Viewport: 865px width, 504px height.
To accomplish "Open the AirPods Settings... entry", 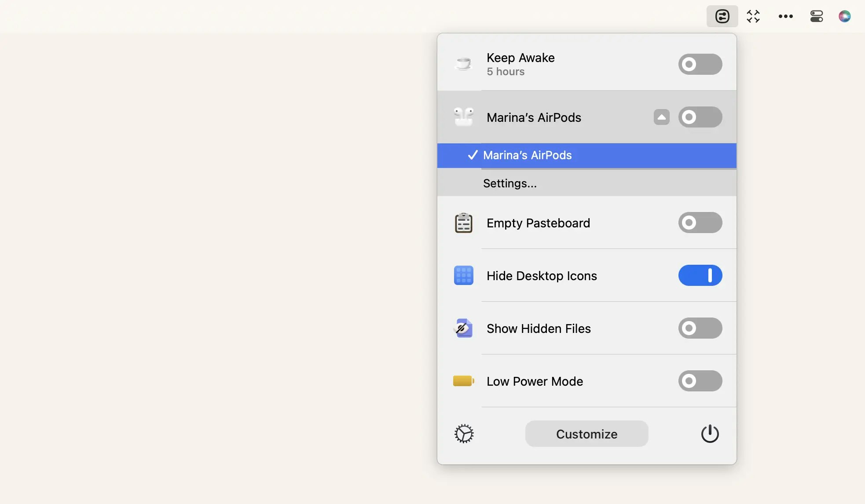I will point(586,183).
